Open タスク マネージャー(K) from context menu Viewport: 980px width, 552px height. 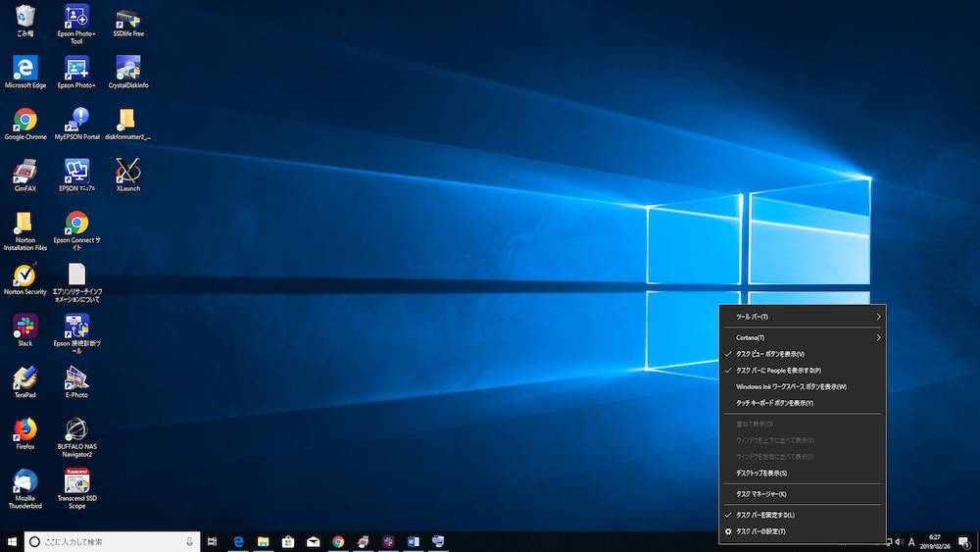(x=803, y=494)
